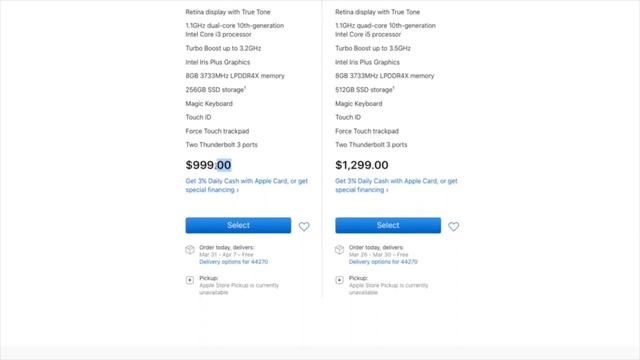
Task: Click the Turbo Boost up to 3.5GHz text
Action: [373, 48]
